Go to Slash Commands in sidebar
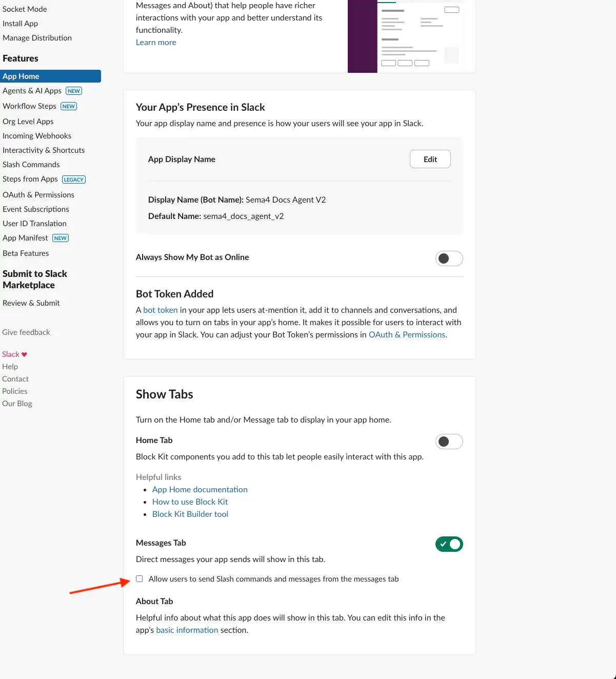The image size is (616, 679). pyautogui.click(x=31, y=165)
